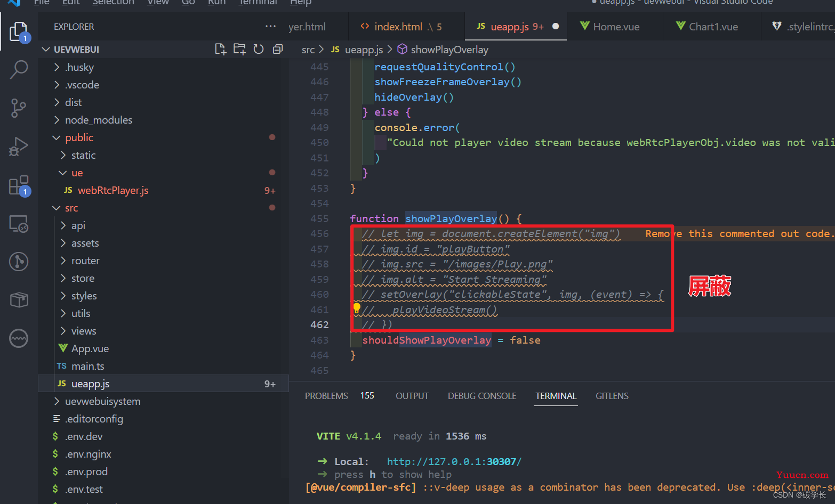The height and width of the screenshot is (504, 835).
Task: Open the .env.test file
Action: (163, 489)
